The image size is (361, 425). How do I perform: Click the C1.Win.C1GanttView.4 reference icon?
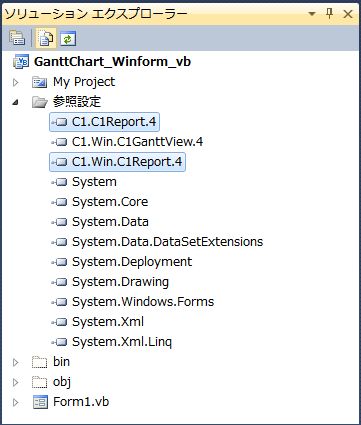pos(59,142)
